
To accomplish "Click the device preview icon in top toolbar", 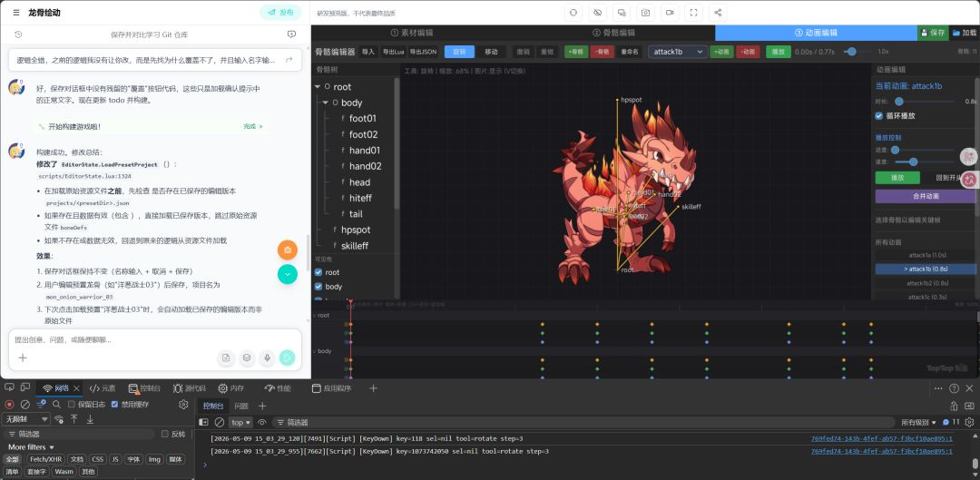I will (x=622, y=13).
